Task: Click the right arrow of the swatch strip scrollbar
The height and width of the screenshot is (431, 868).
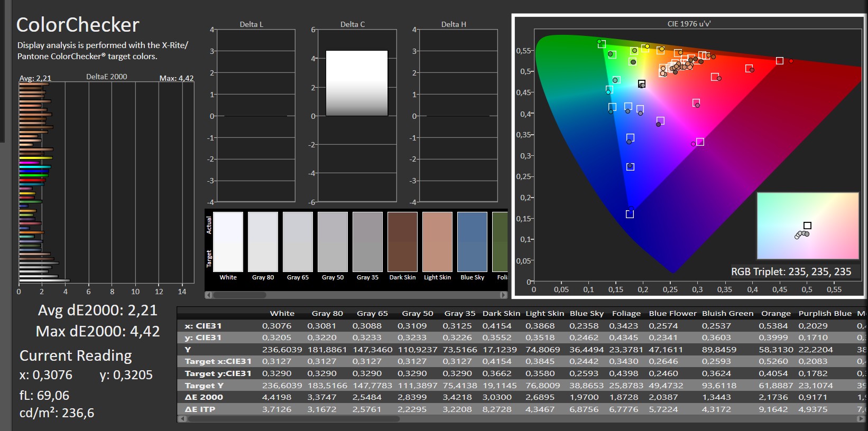Action: (503, 295)
